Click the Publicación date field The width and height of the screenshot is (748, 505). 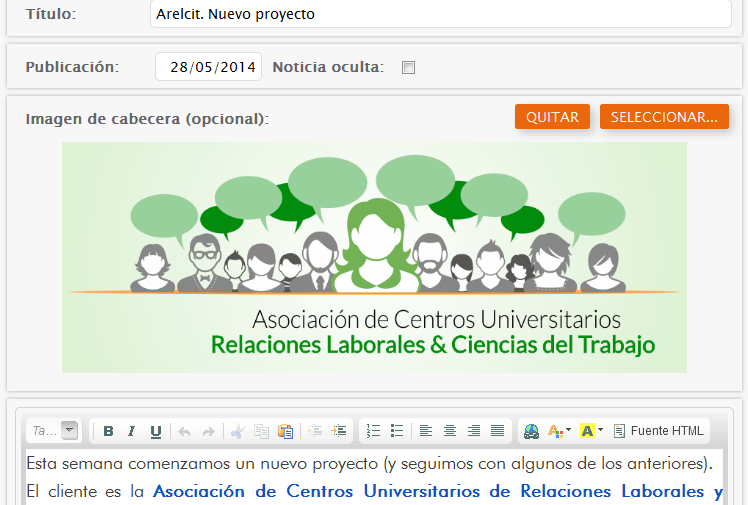pyautogui.click(x=208, y=67)
